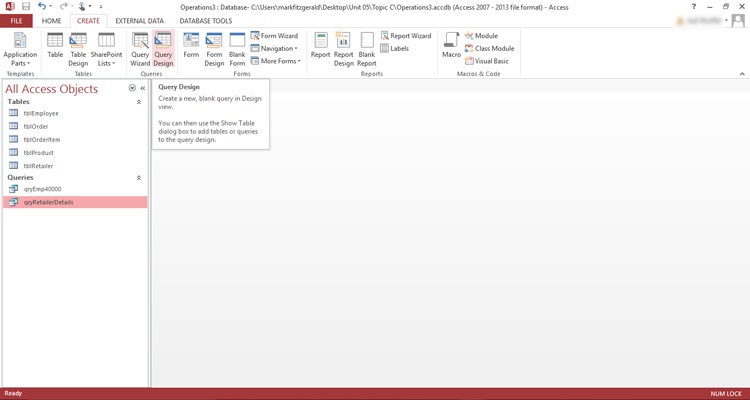This screenshot has width=750, height=400.
Task: Switch to EXTERNAL DATA tab
Action: (140, 21)
